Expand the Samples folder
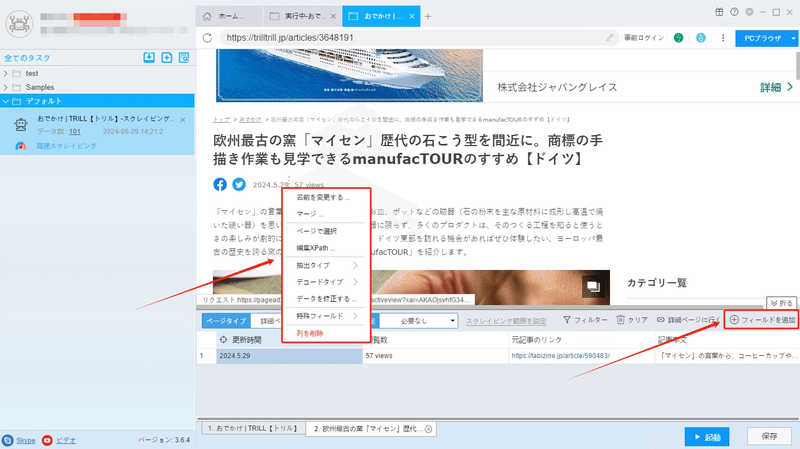The image size is (800, 449). pyautogui.click(x=6, y=87)
